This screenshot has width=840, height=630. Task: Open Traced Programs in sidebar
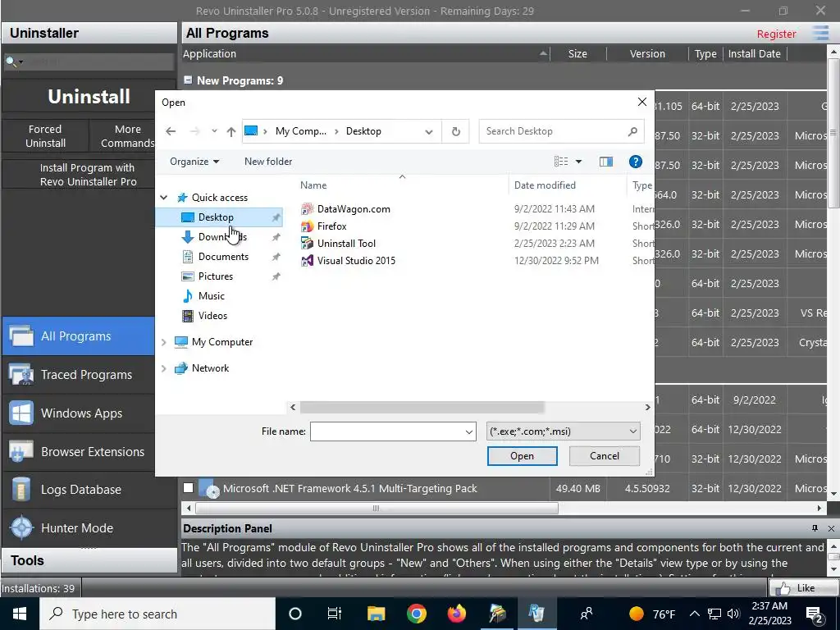(78, 375)
